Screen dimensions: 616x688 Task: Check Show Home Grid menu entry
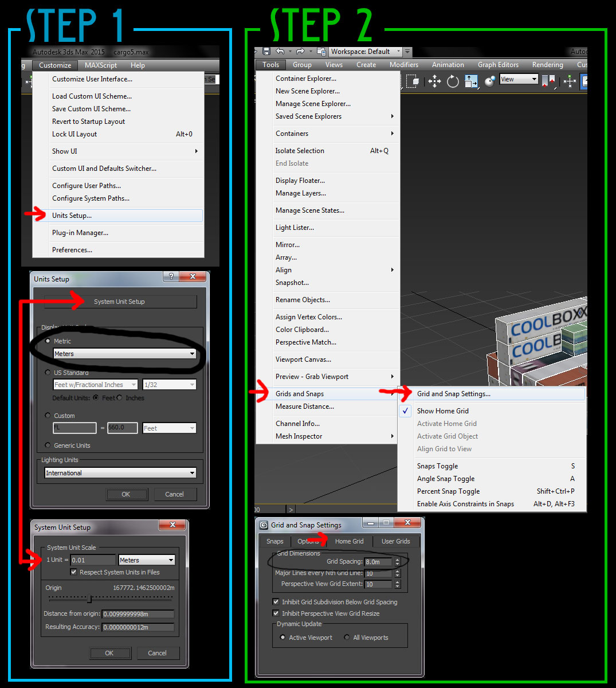[492, 411]
